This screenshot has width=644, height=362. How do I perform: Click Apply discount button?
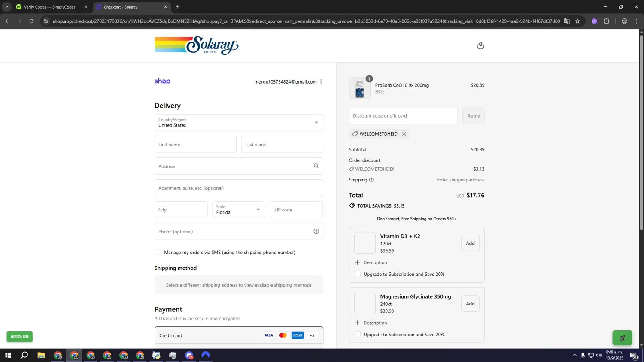pos(474,116)
